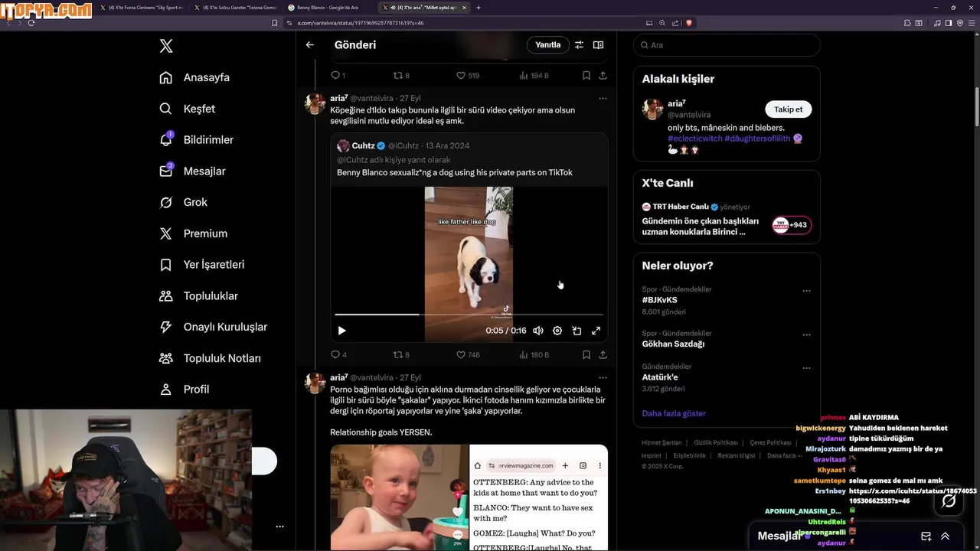Open the baby photo thumbnail

point(399,497)
